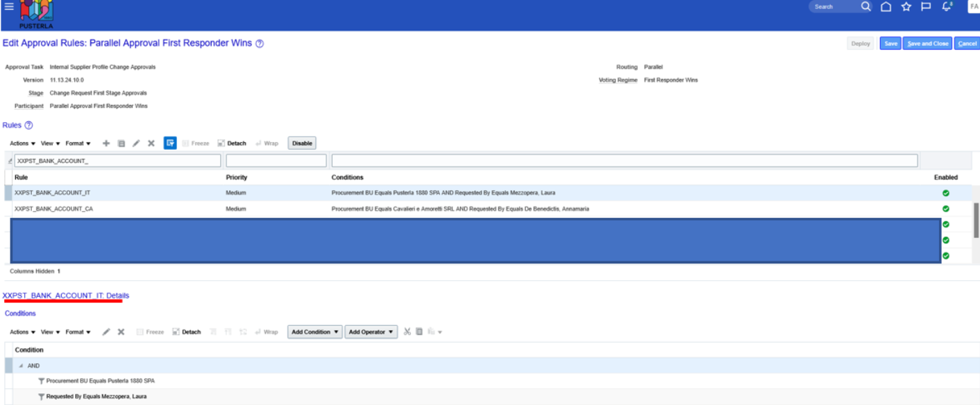The height and width of the screenshot is (405, 980).
Task: Open the hamburger navigator menu
Action: 8,6
